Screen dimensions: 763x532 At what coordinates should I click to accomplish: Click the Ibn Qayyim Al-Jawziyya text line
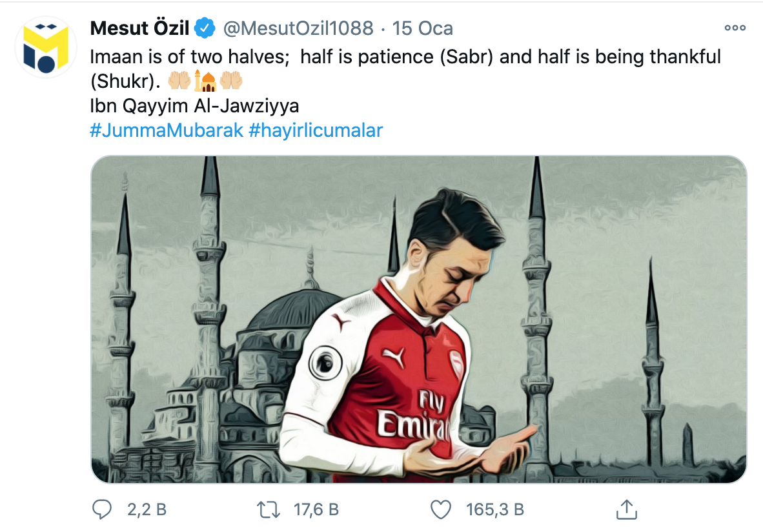pos(194,106)
